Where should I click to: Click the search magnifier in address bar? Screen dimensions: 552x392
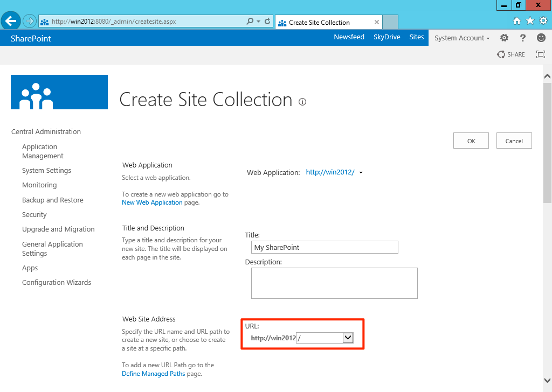coord(250,22)
